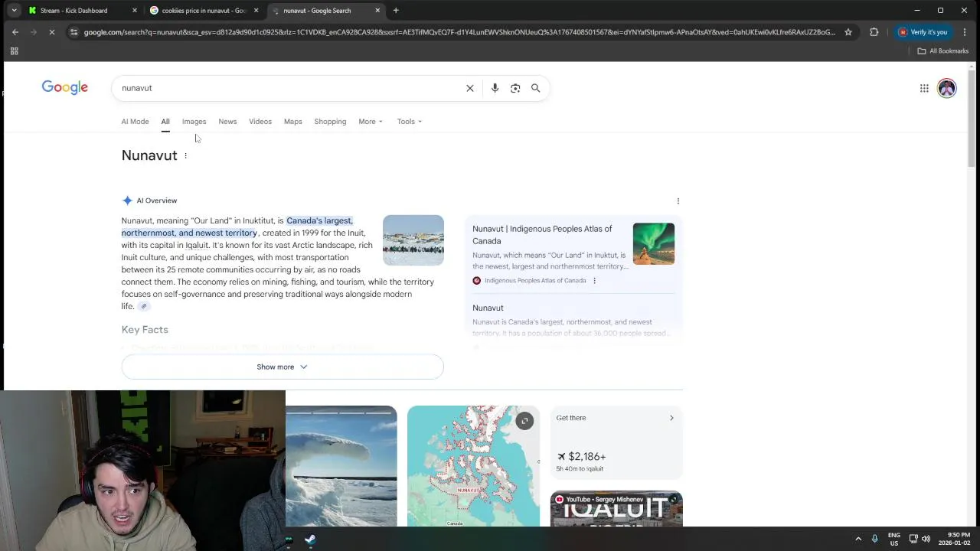Open the AI Overview three-dot options
The width and height of the screenshot is (980, 551).
click(678, 201)
